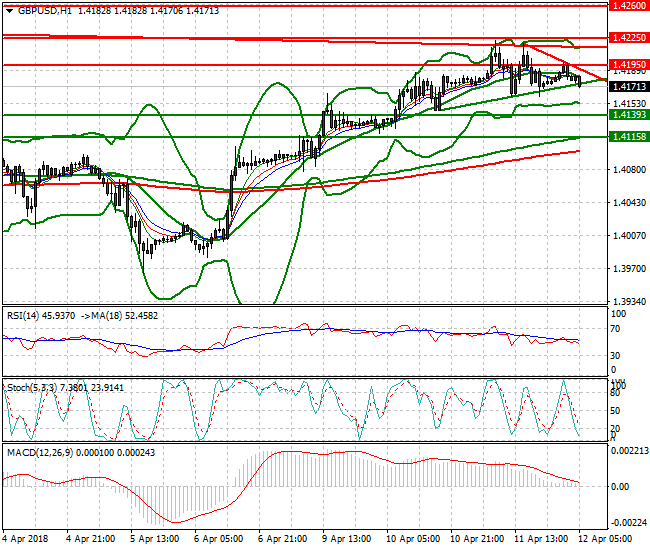The width and height of the screenshot is (650, 550).
Task: Click the 1.42250 resistance price label
Action: tap(629, 38)
